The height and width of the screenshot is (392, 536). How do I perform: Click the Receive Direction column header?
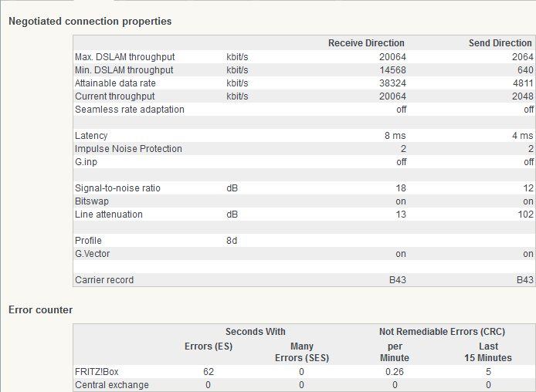tap(367, 43)
